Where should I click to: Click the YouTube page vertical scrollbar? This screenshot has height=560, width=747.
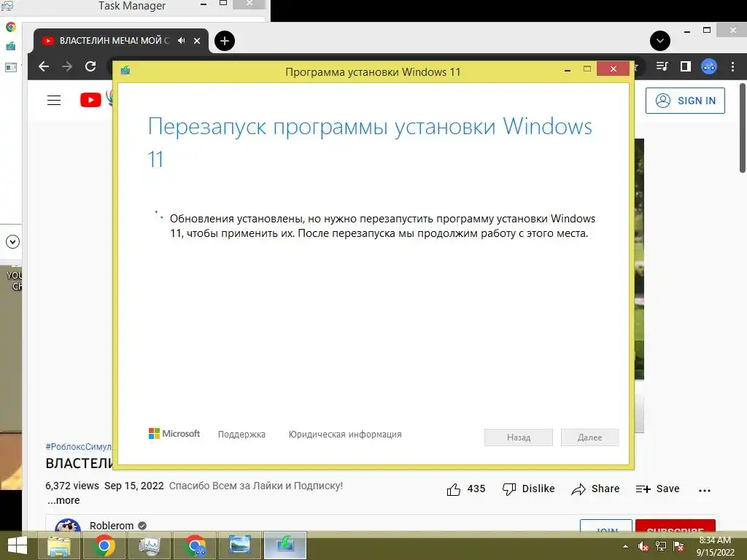[x=742, y=128]
